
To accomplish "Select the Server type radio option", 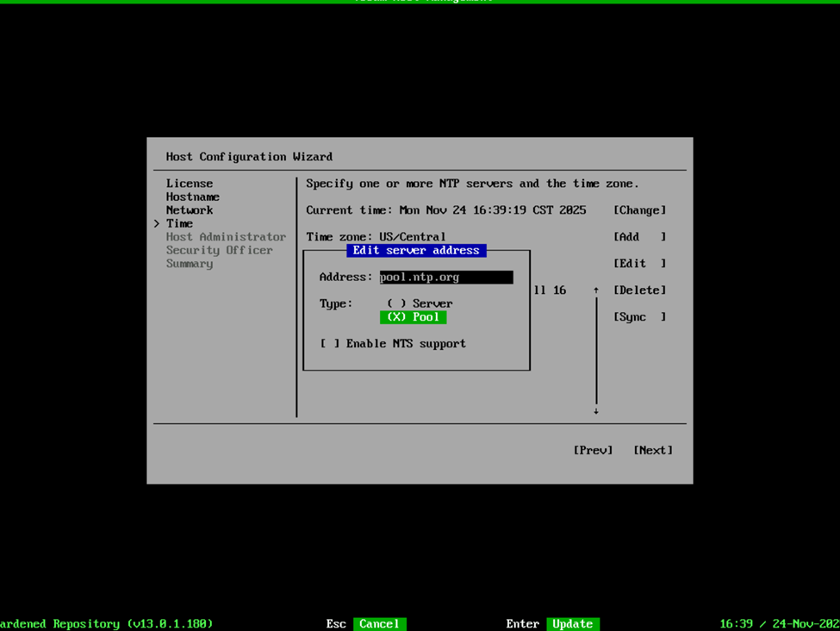I will pyautogui.click(x=420, y=303).
